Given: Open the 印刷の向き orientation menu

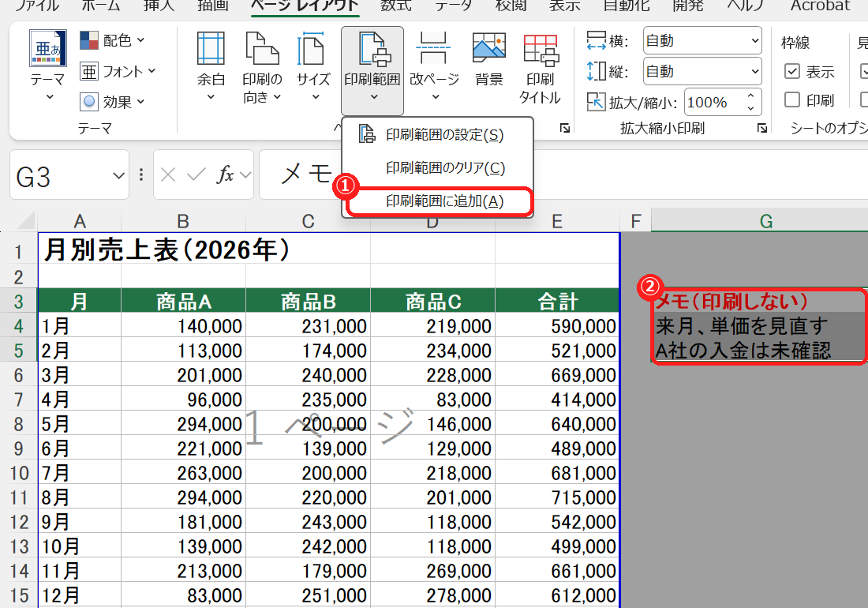Looking at the screenshot, I should (x=262, y=66).
